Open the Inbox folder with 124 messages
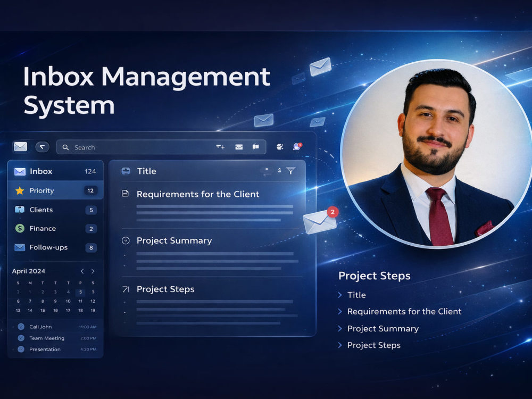Viewport: 532px width, 399px height. tap(55, 171)
